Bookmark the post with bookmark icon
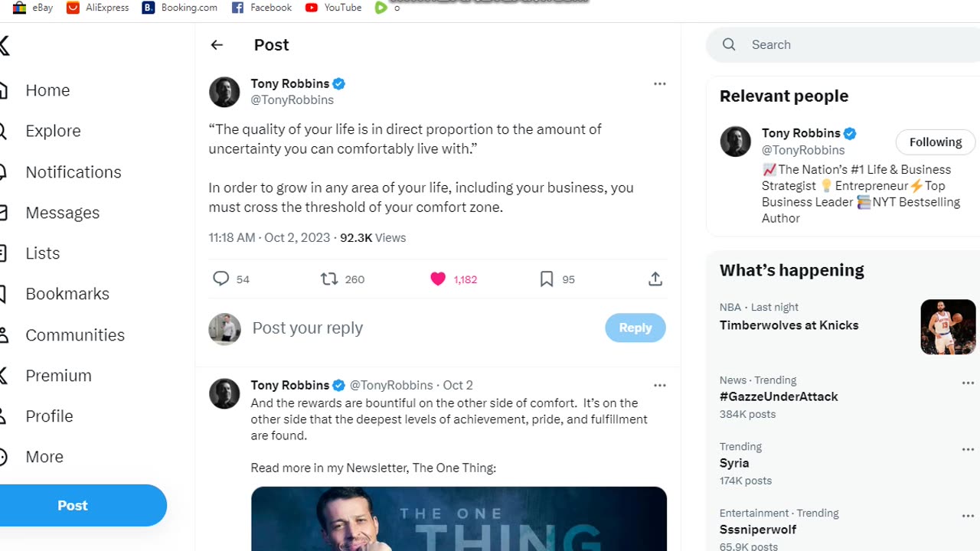 click(547, 279)
